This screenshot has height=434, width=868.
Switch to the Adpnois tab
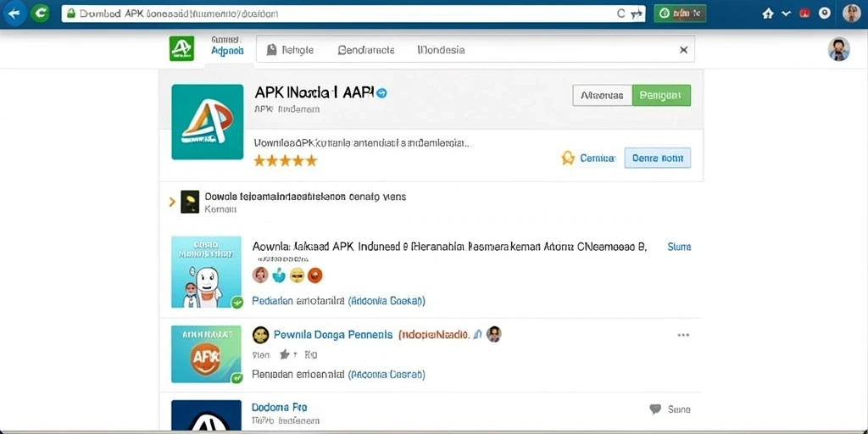227,50
